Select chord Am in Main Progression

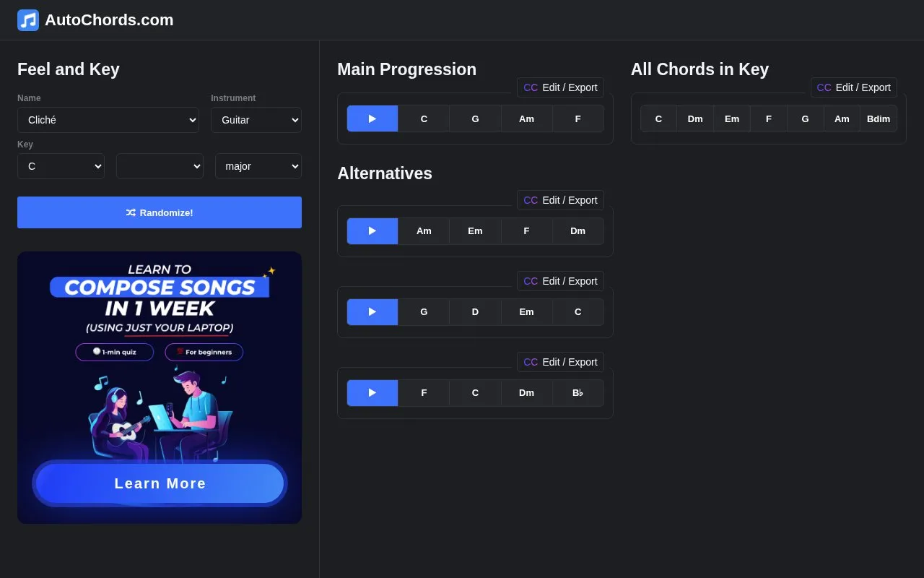click(527, 118)
